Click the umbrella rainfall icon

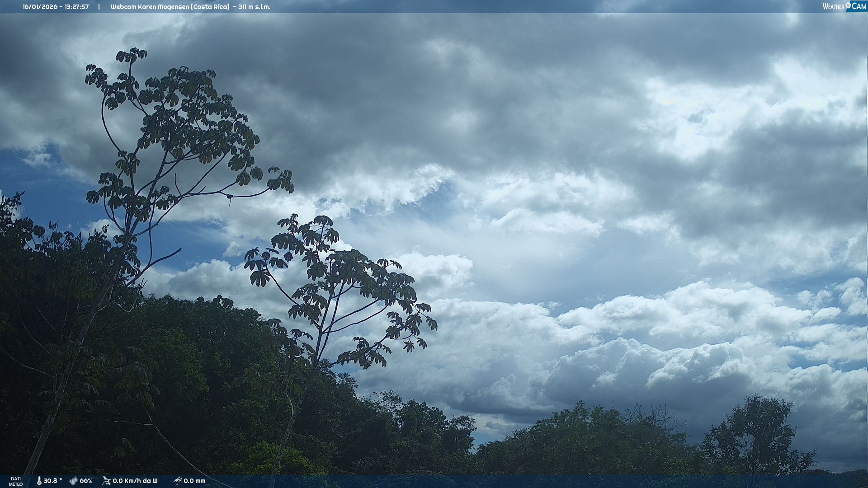click(x=178, y=481)
